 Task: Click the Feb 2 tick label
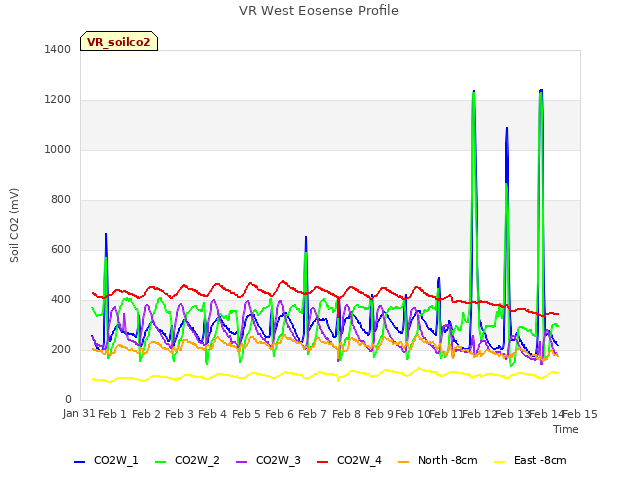pyautogui.click(x=146, y=414)
